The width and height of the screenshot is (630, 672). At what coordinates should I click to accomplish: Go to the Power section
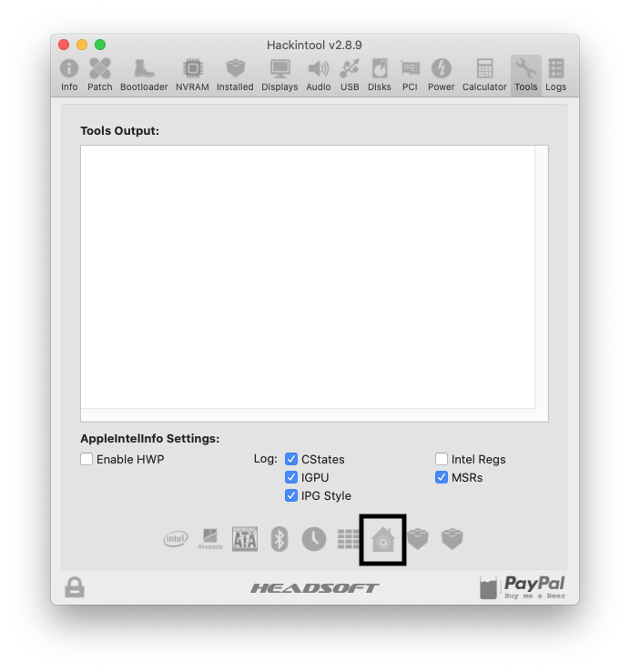[441, 75]
